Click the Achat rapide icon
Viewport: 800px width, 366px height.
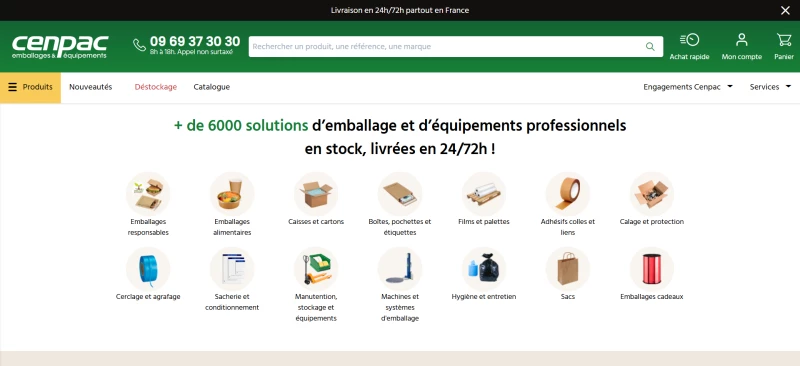pos(689,40)
